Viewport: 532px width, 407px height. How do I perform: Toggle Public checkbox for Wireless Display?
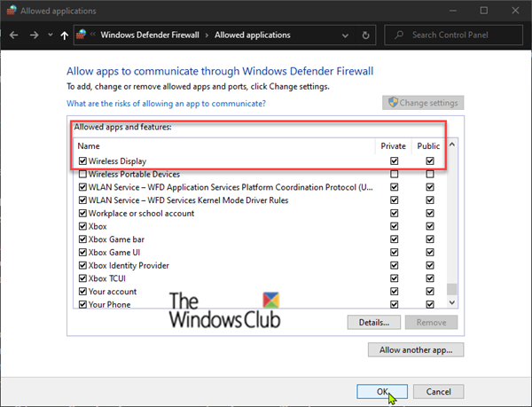[x=430, y=161]
